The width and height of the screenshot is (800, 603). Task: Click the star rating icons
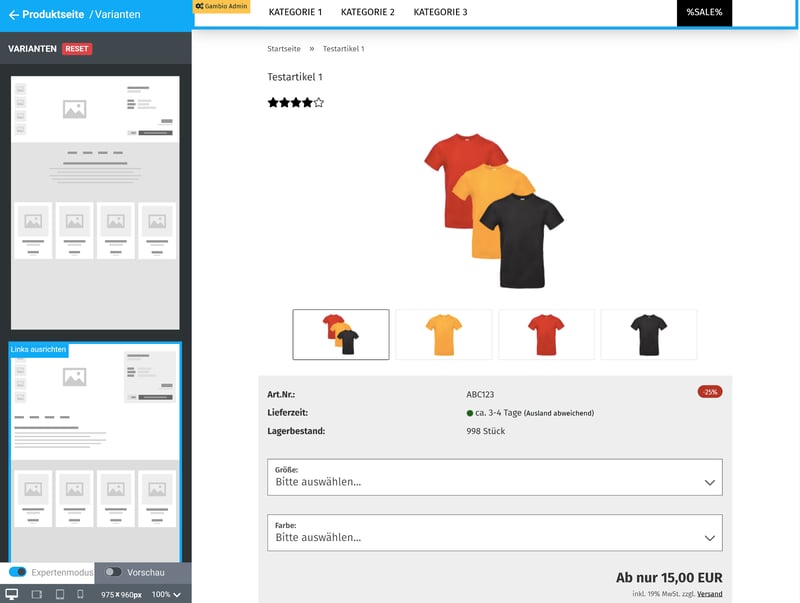295,102
